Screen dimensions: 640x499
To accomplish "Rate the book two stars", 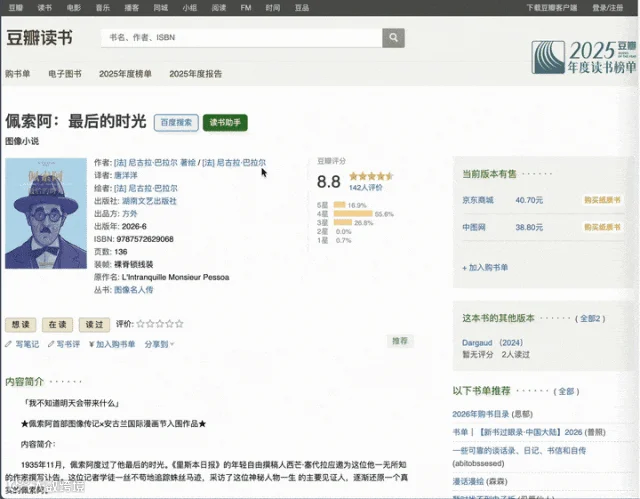I will click(150, 324).
